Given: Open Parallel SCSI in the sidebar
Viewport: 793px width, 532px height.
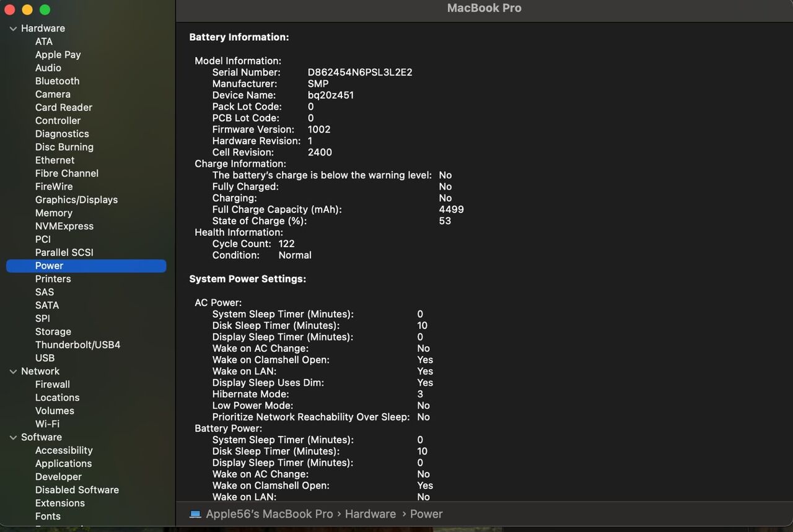Looking at the screenshot, I should point(64,253).
